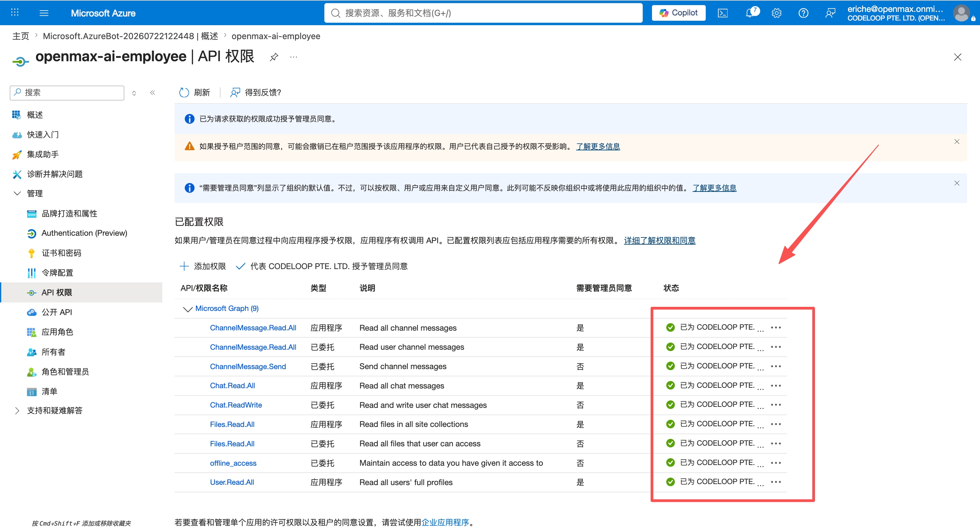Open the User.Read.All permission
980x530 pixels.
(x=232, y=482)
